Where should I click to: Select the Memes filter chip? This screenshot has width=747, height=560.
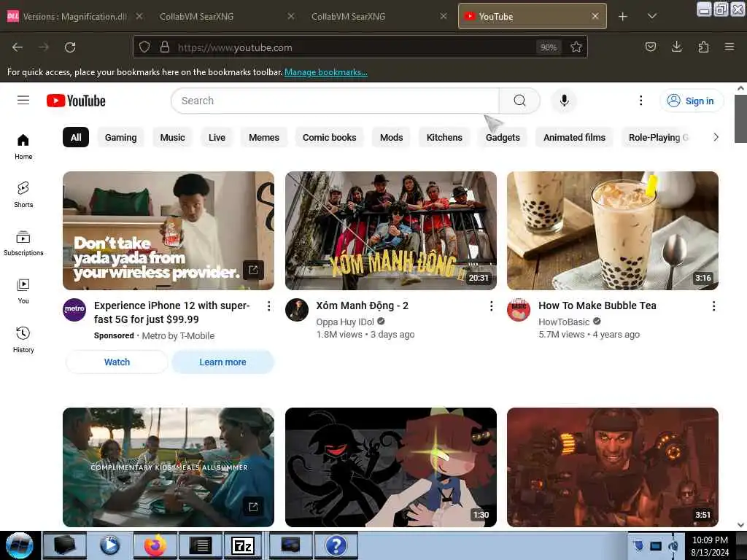pyautogui.click(x=264, y=137)
